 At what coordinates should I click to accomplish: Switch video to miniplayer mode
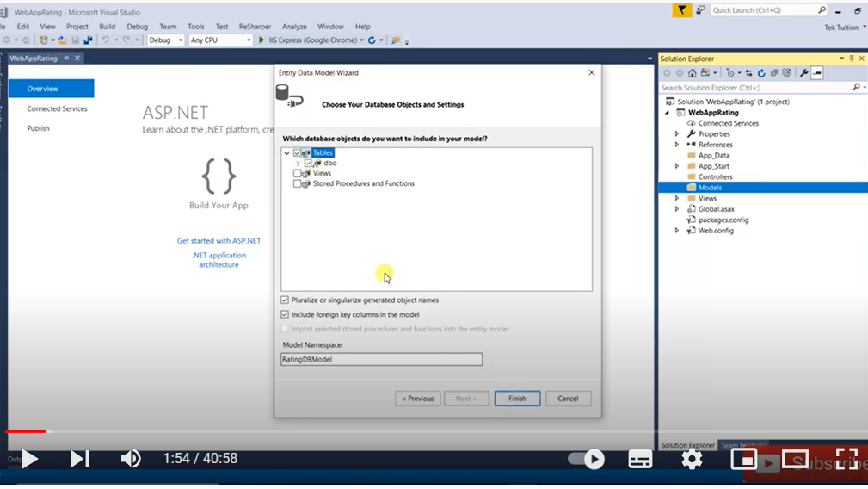744,459
